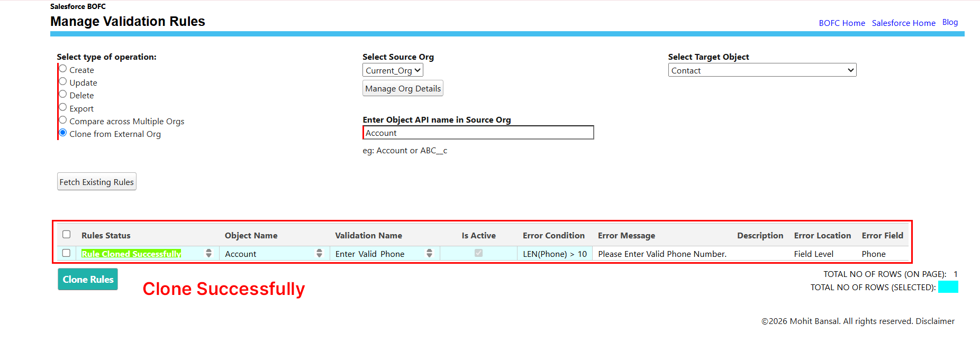The height and width of the screenshot is (361, 980).
Task: Click the Manage Org Details button
Action: click(403, 88)
